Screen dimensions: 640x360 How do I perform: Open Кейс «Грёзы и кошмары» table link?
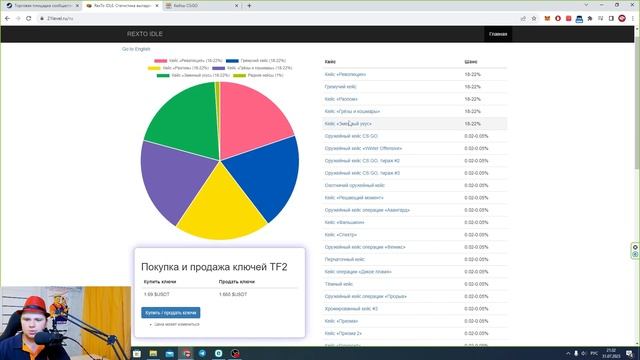pos(352,111)
